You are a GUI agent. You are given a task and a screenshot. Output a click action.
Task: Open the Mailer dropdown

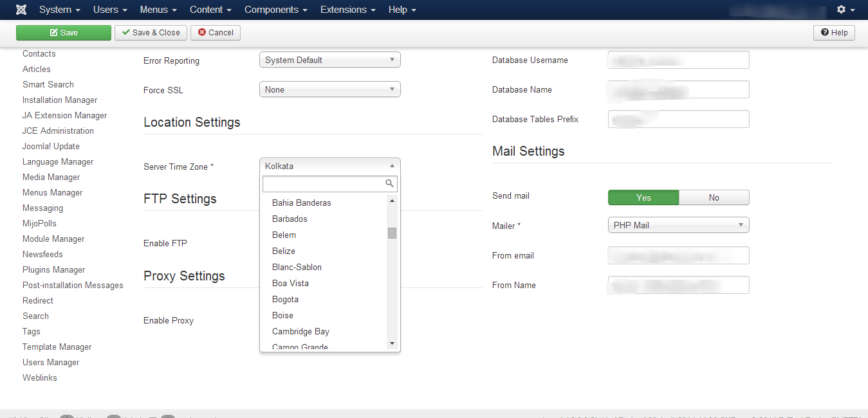point(678,224)
